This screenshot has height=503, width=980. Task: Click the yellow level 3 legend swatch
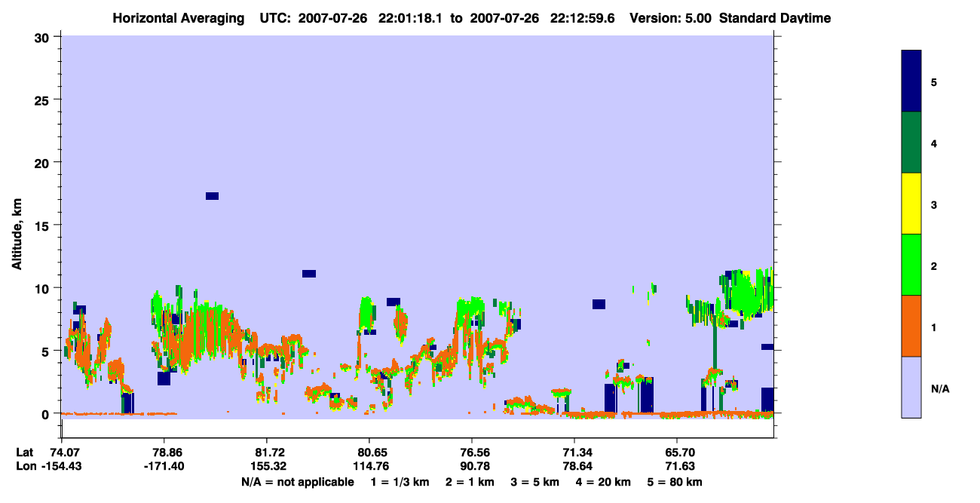(911, 204)
